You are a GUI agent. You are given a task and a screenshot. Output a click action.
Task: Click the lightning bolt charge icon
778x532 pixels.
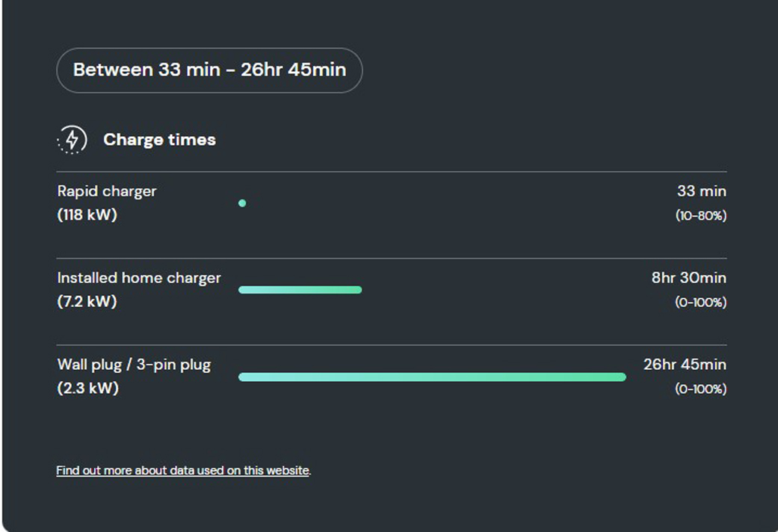(72, 140)
